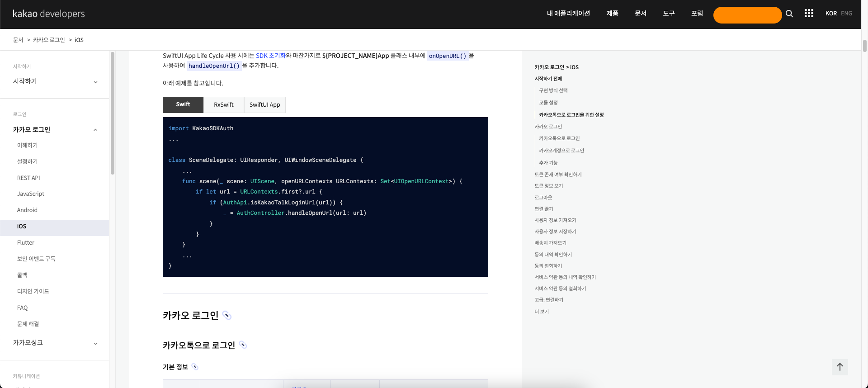The width and height of the screenshot is (868, 388).
Task: Jump to 사용자 정보 저장하기 in contents
Action: [556, 232]
